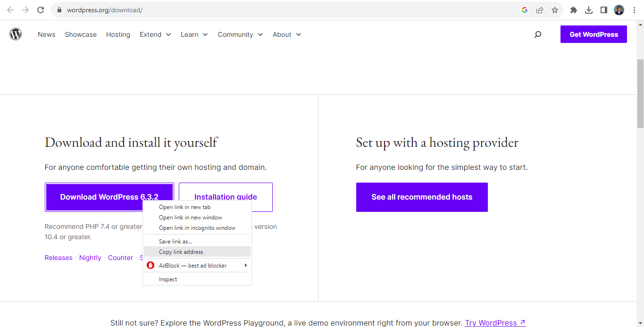The width and height of the screenshot is (644, 327).
Task: Click the Try WordPress link
Action: click(495, 323)
